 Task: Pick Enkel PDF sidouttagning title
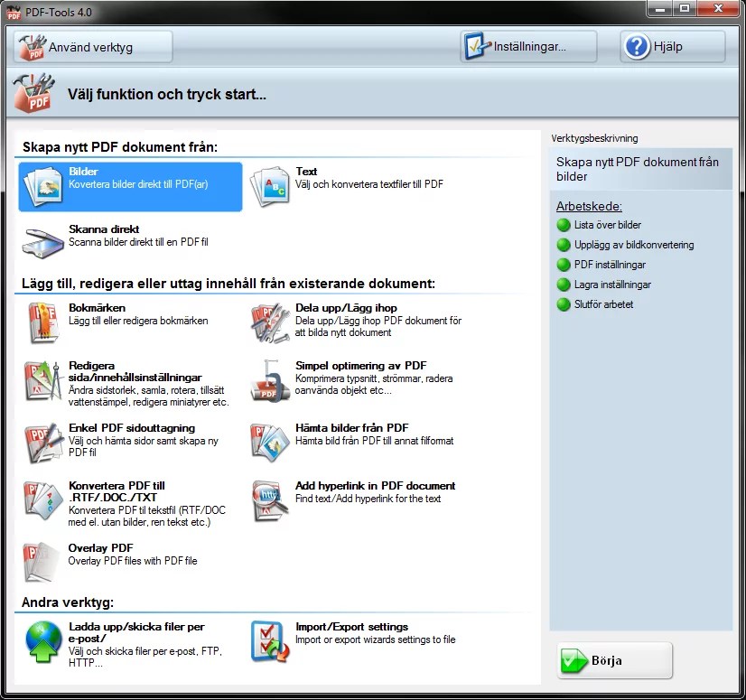132,428
